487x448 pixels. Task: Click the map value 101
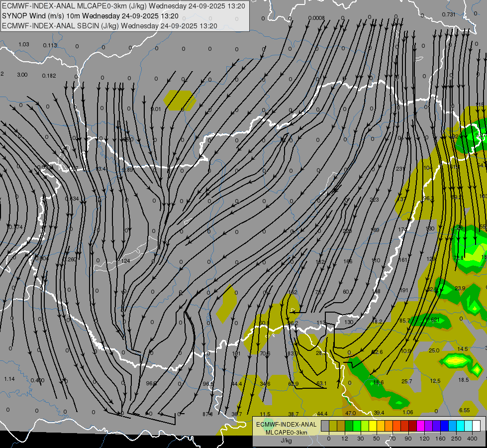click(236, 353)
